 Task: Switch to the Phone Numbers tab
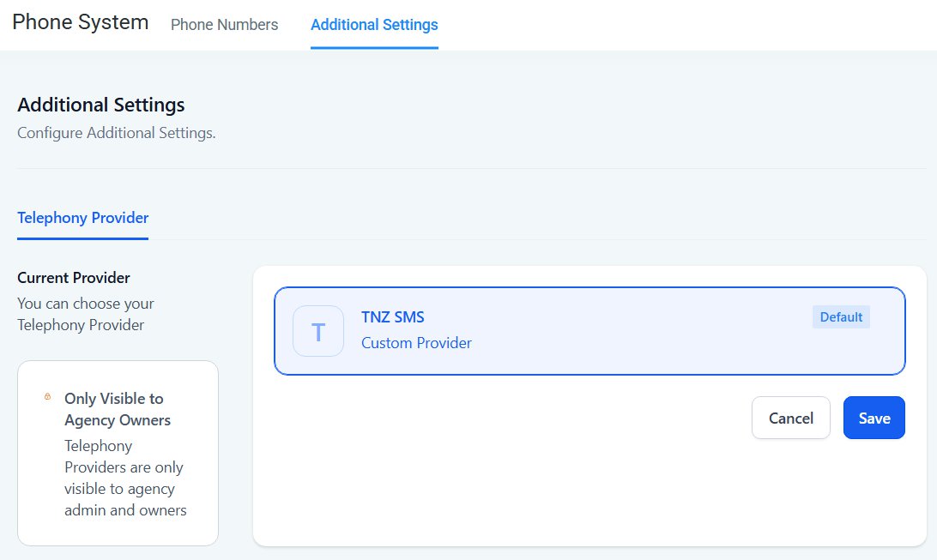click(224, 25)
